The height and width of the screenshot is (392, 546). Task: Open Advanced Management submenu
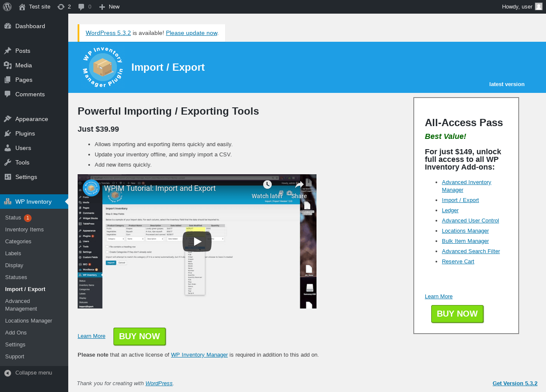34,305
